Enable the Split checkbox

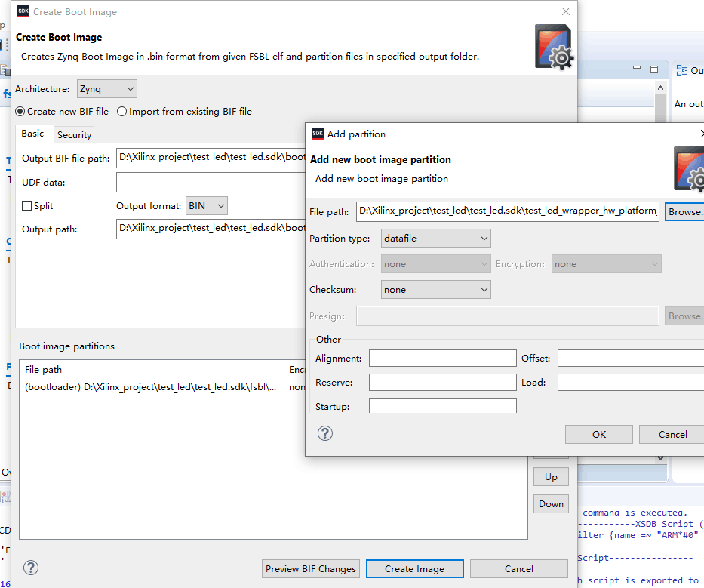(27, 206)
